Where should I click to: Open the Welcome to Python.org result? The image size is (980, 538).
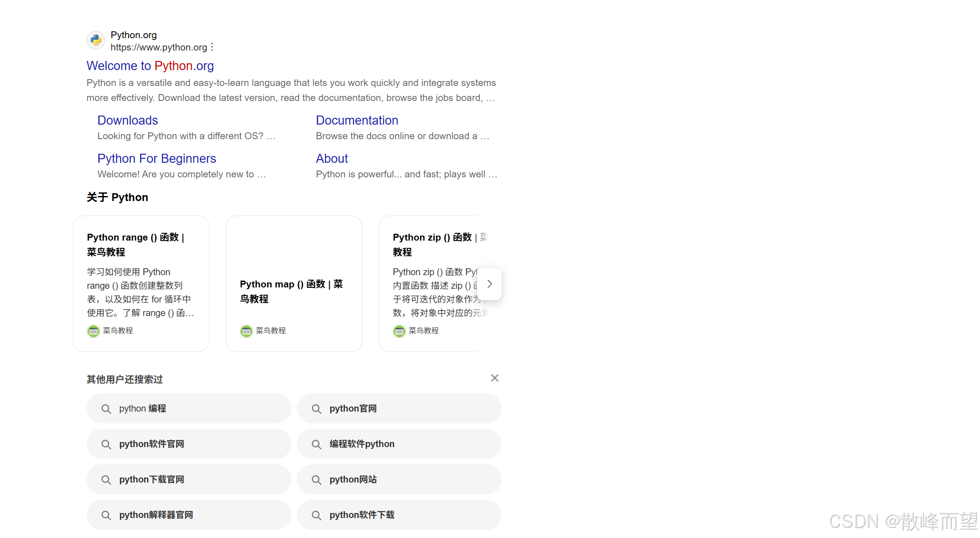150,66
